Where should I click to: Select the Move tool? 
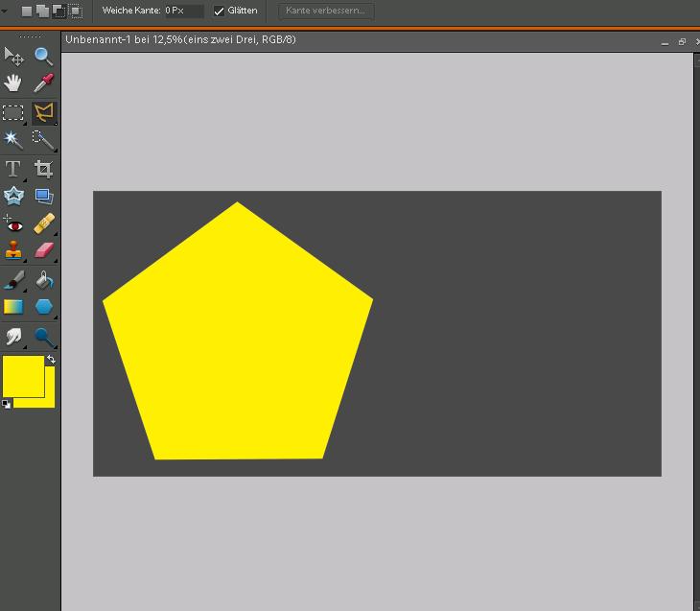(13, 57)
